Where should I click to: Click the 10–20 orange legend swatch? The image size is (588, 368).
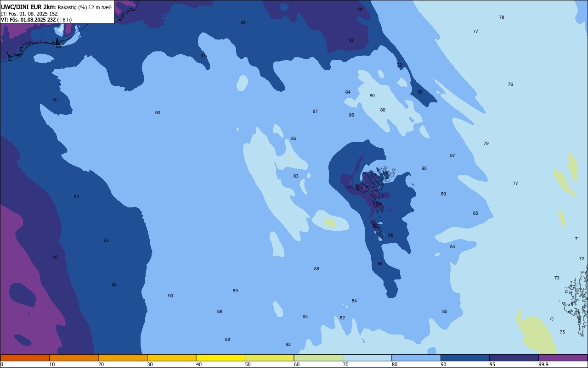(x=73, y=357)
